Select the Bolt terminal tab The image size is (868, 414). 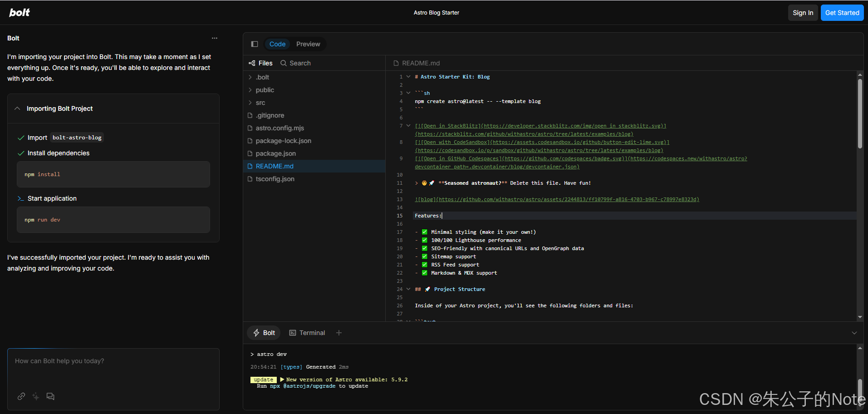264,333
